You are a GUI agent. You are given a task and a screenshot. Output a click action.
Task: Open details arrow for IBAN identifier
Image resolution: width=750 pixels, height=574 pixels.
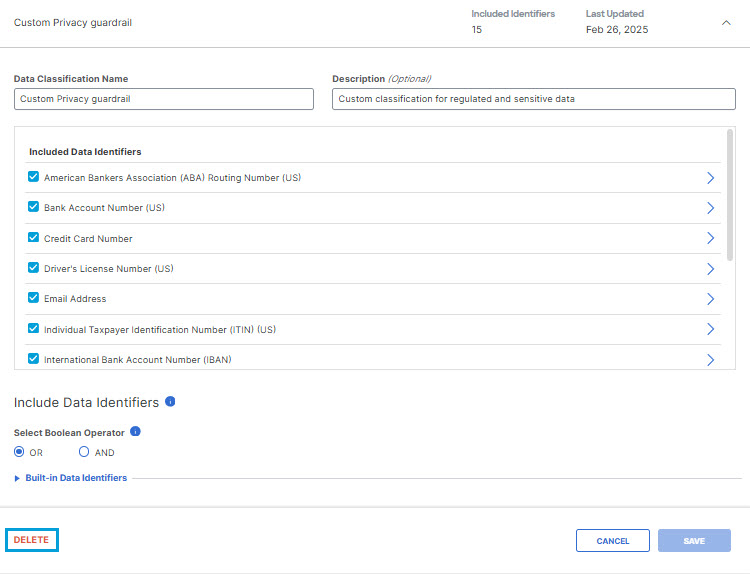tap(710, 360)
